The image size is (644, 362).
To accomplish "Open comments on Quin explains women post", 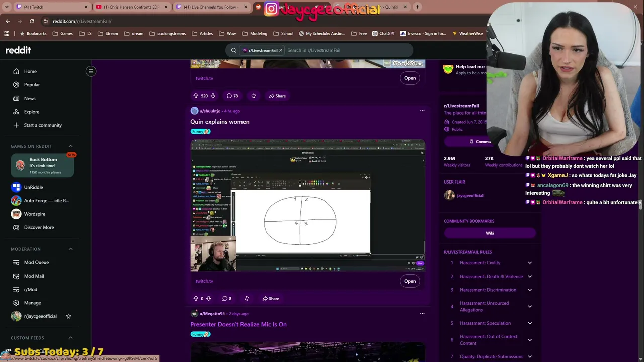I will 227,299.
